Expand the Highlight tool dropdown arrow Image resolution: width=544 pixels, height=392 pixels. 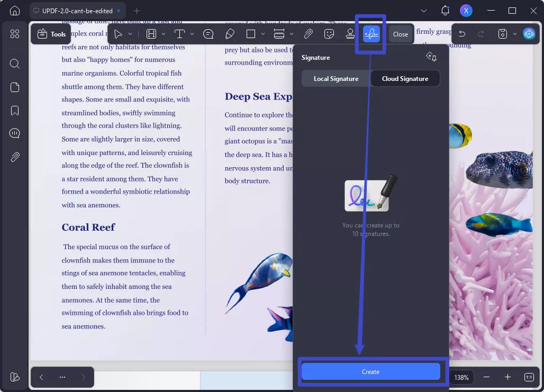[x=164, y=34]
